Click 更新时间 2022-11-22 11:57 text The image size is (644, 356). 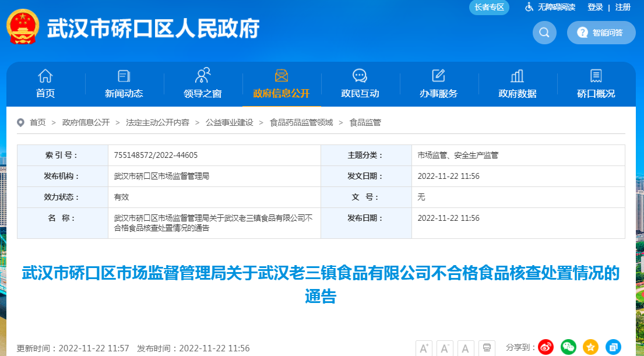(73, 348)
